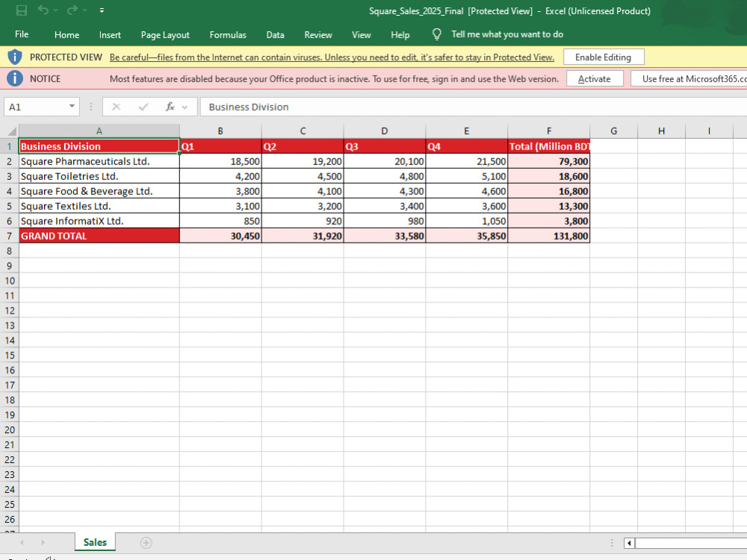
Task: Select the Sales sheet tab
Action: click(95, 542)
